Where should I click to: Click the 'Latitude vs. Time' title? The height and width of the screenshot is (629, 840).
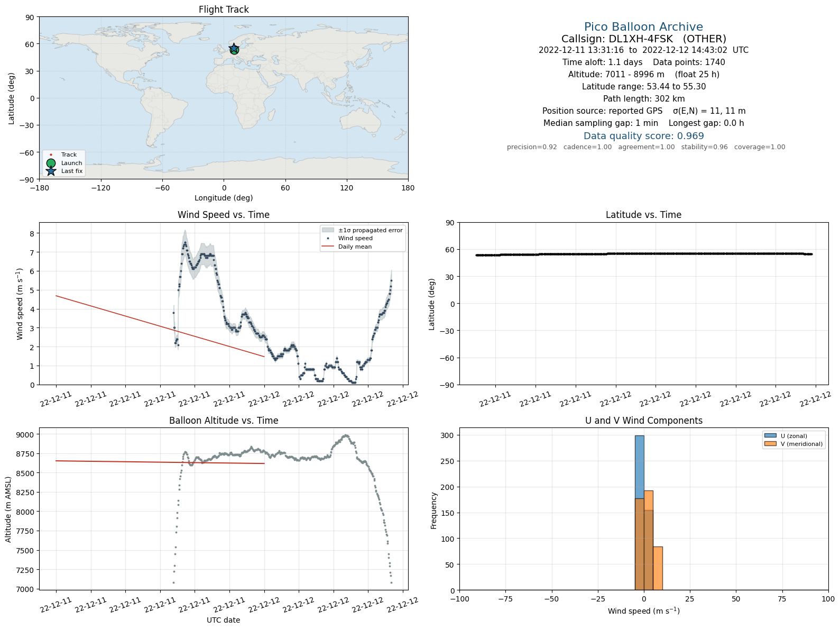pyautogui.click(x=643, y=215)
